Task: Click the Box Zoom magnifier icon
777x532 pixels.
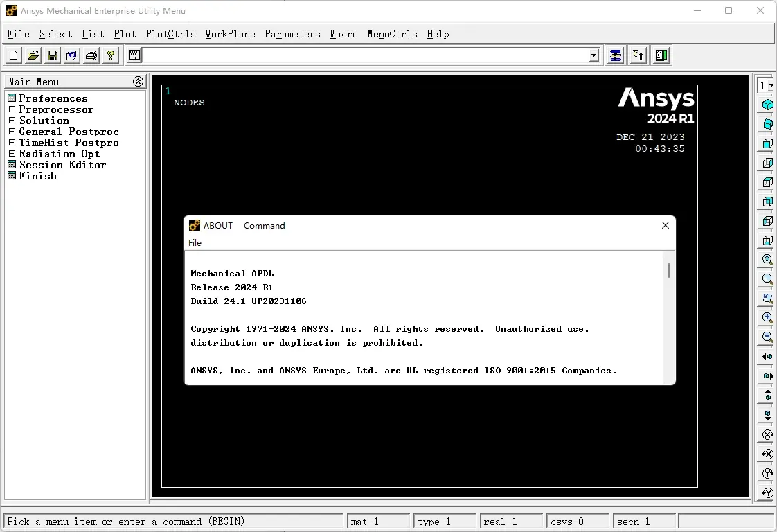Action: coord(767,278)
